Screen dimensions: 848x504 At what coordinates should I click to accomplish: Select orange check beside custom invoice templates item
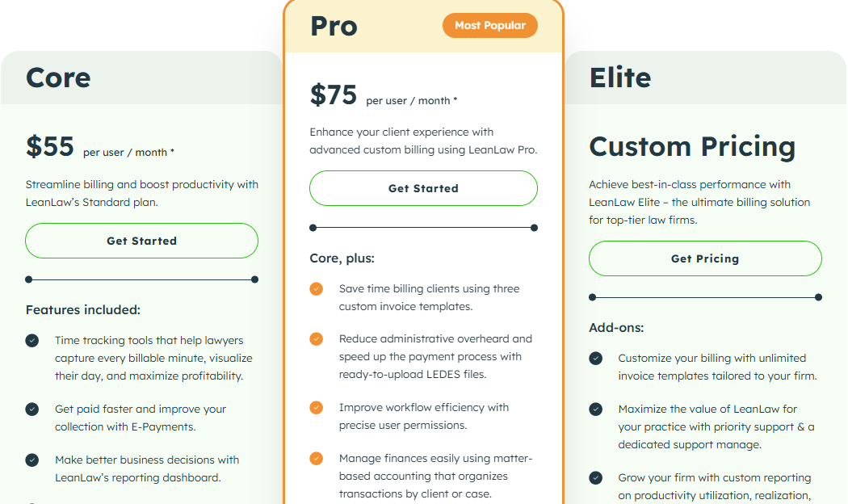(316, 288)
